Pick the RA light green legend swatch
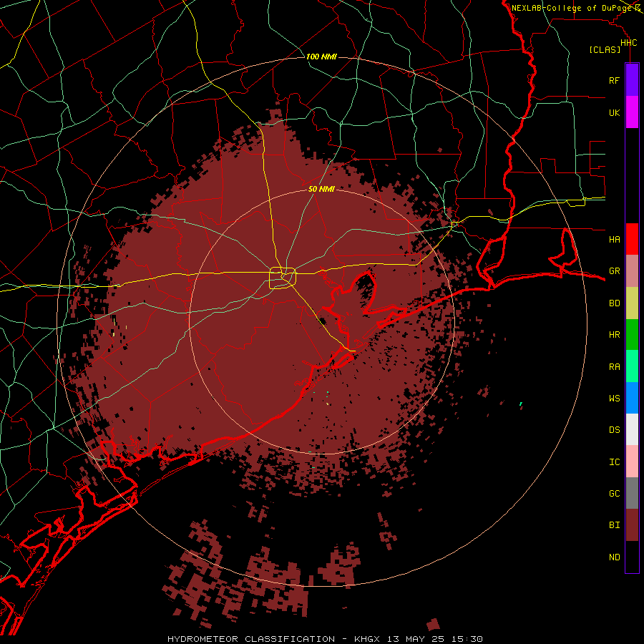This screenshot has height=644, width=644. pos(632,366)
